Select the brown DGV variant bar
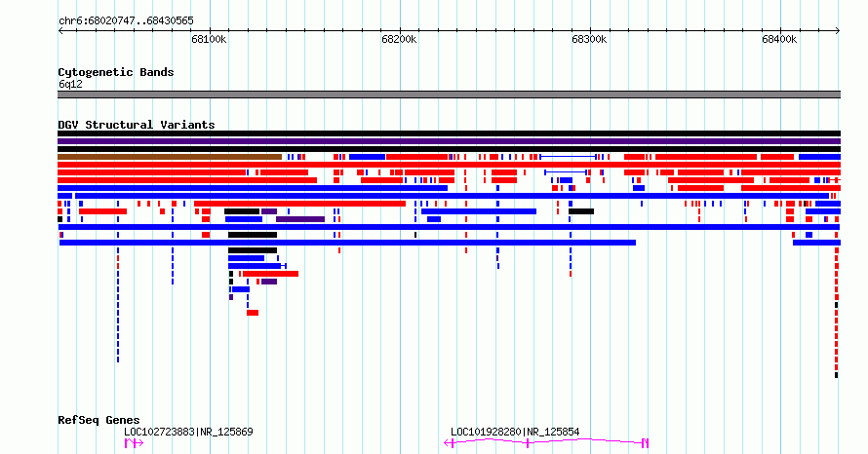868x454 pixels. point(170,157)
